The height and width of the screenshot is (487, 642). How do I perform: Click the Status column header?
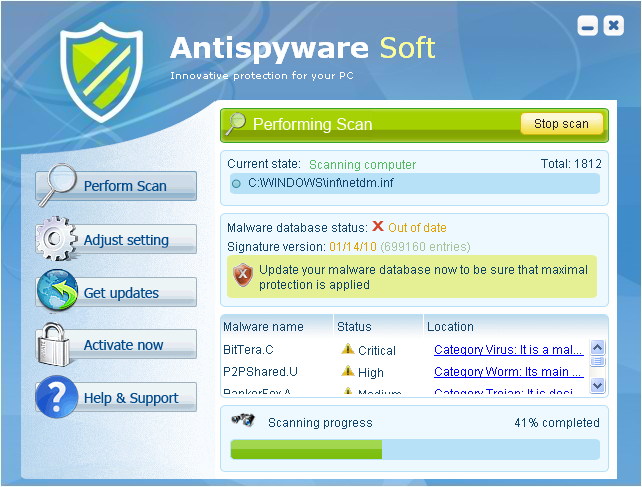click(378, 326)
